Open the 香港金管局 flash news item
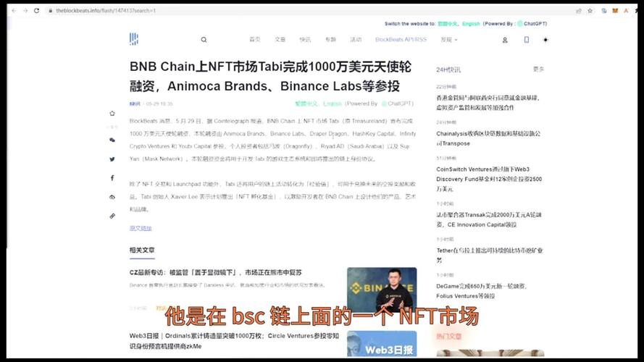Image resolution: width=644 pixels, height=362 pixels. coord(488,103)
